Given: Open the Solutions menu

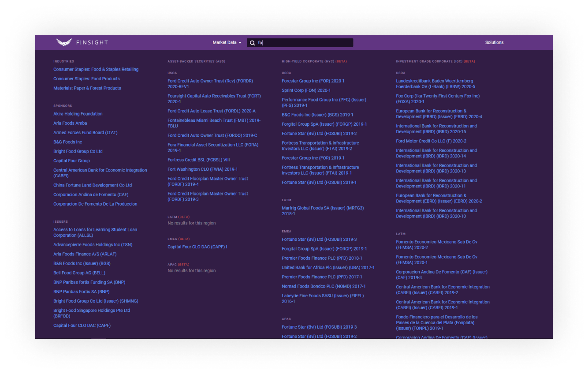Looking at the screenshot, I should 494,42.
